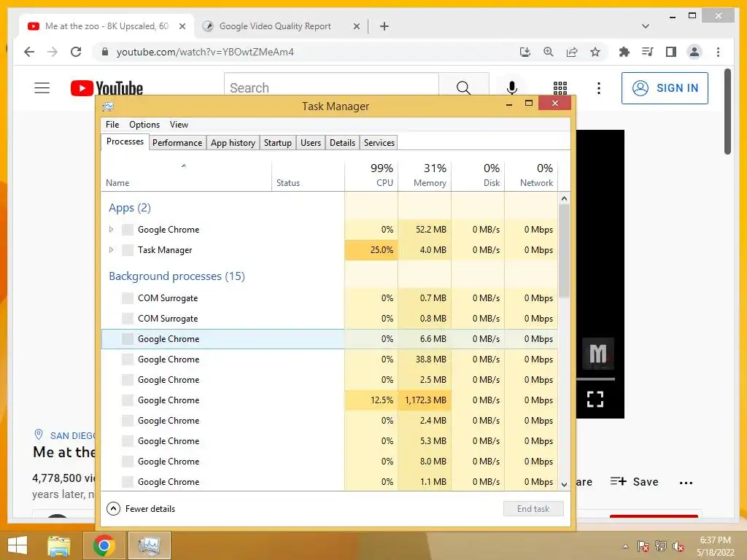Screen dimensions: 747x560
Task: Sort by the Network column header
Action: (531, 175)
